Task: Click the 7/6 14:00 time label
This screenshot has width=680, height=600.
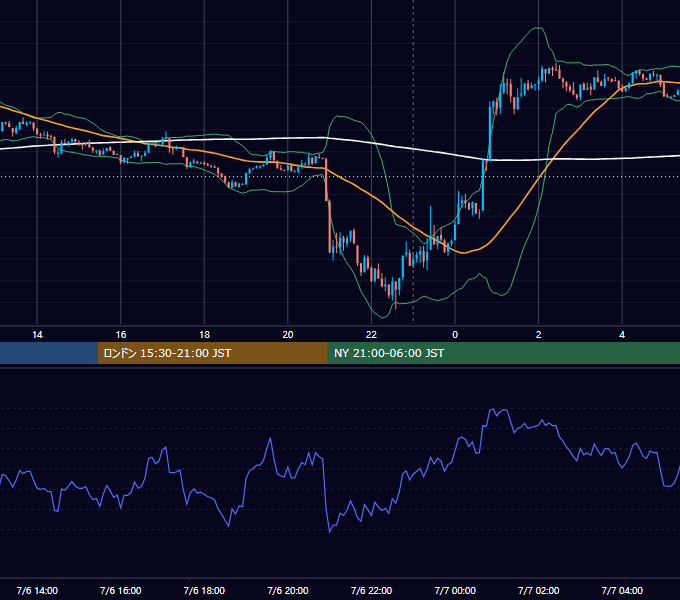Action: click(37, 590)
